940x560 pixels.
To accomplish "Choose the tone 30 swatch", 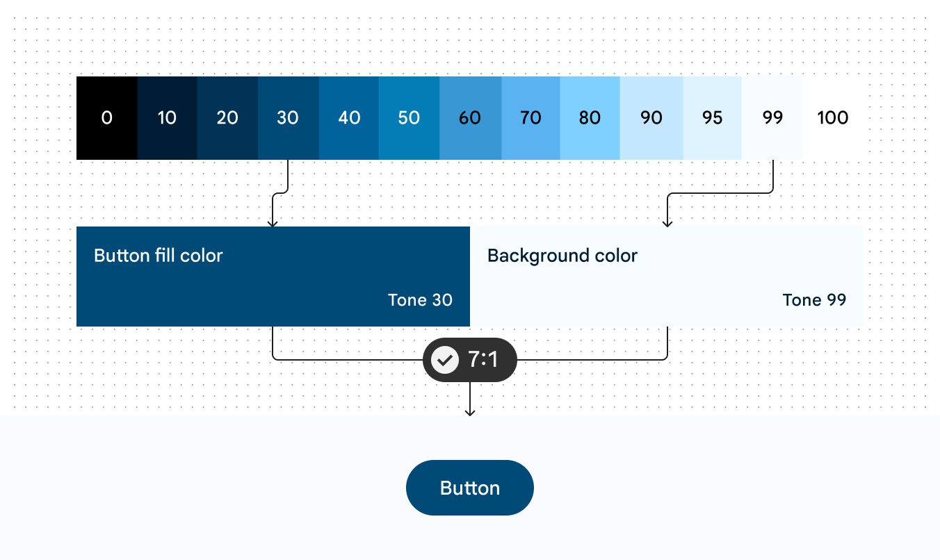I will 288,118.
